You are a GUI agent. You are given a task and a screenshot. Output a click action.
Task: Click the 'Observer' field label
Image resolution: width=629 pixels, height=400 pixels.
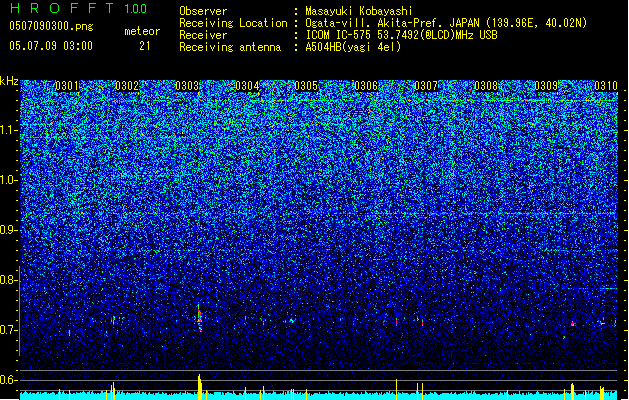[x=203, y=11]
